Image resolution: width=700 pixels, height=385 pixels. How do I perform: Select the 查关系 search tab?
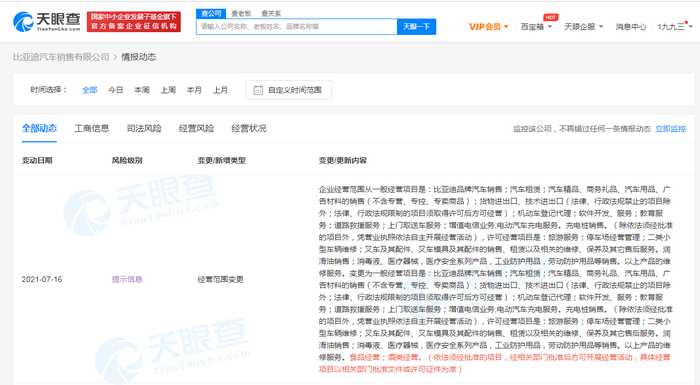271,14
